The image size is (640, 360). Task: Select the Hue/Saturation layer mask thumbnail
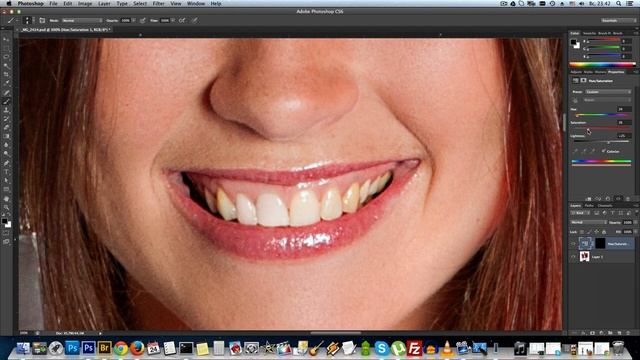(x=600, y=244)
